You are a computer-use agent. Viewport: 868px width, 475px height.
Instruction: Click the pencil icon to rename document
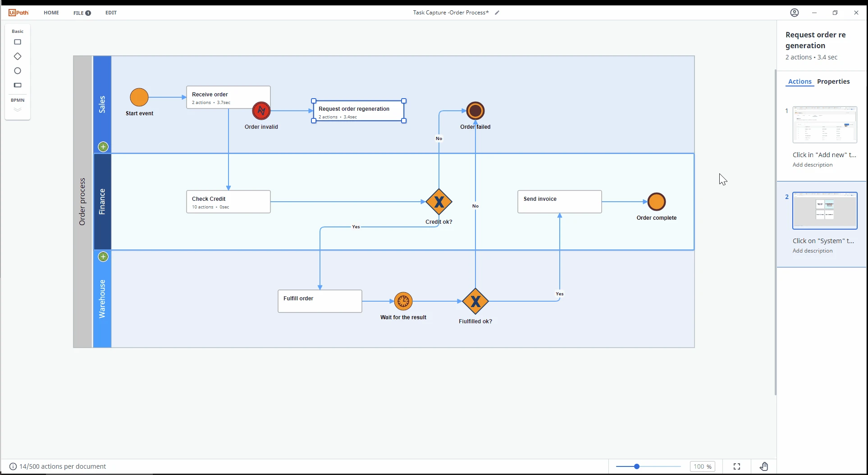pyautogui.click(x=497, y=13)
